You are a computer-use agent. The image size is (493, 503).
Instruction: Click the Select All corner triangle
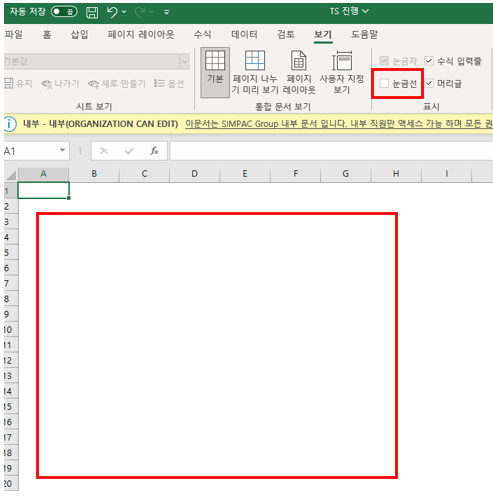tap(11, 175)
